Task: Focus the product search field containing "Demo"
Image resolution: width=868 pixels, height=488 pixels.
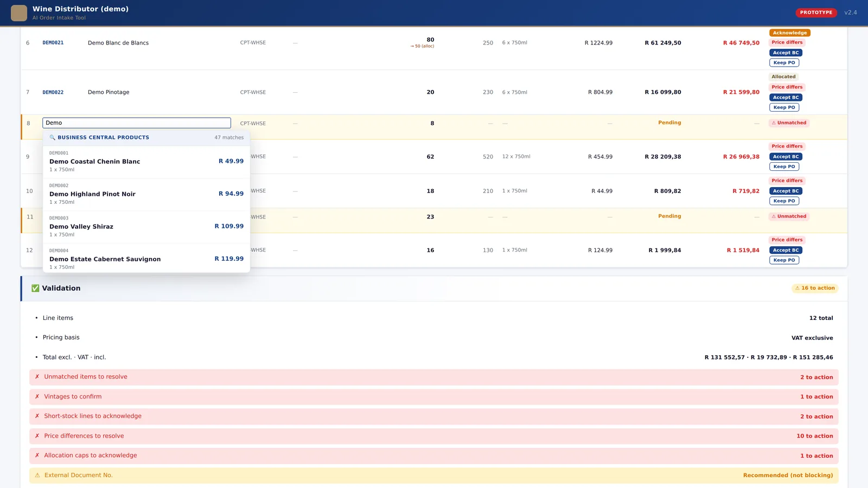Action: click(137, 123)
